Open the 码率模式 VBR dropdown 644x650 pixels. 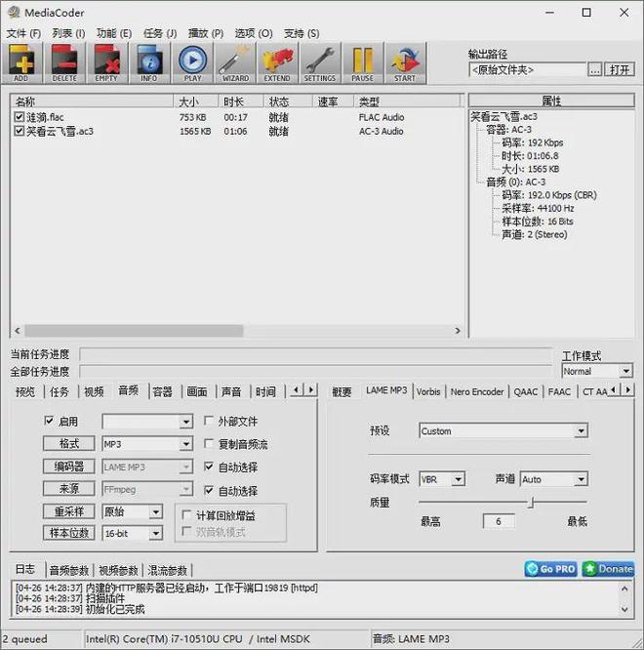[442, 479]
